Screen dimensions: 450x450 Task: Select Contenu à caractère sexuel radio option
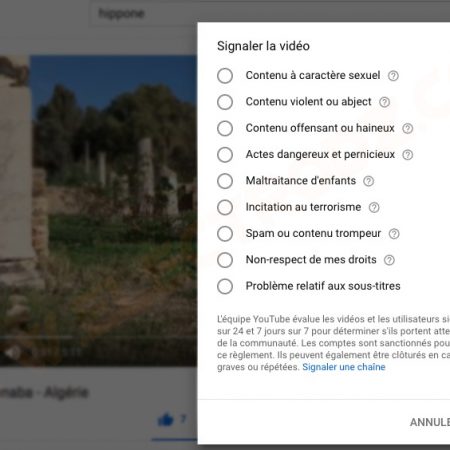click(225, 76)
